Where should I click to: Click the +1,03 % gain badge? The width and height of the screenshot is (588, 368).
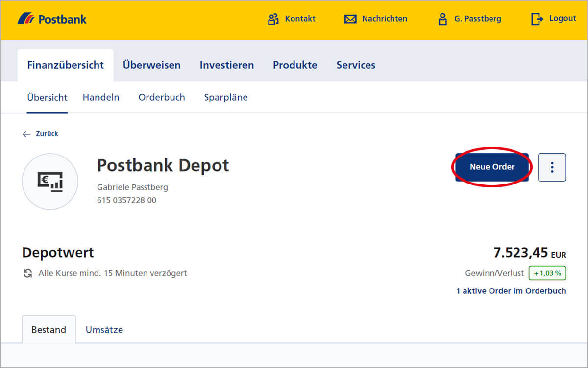(x=547, y=273)
